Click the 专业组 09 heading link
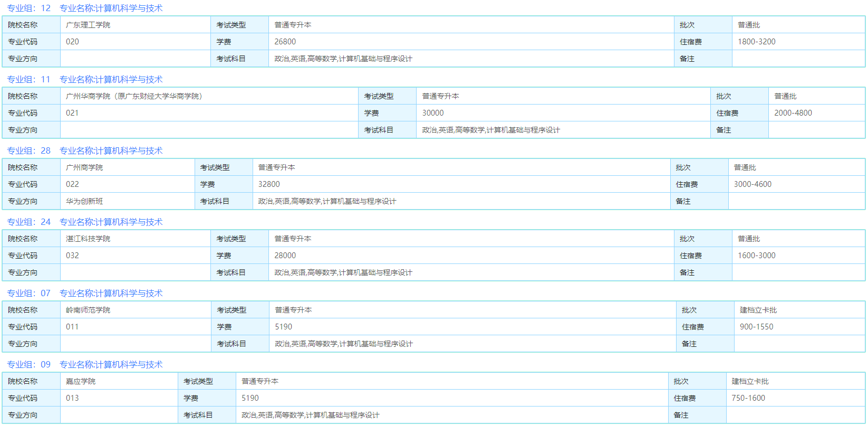The width and height of the screenshot is (868, 425). point(84,364)
